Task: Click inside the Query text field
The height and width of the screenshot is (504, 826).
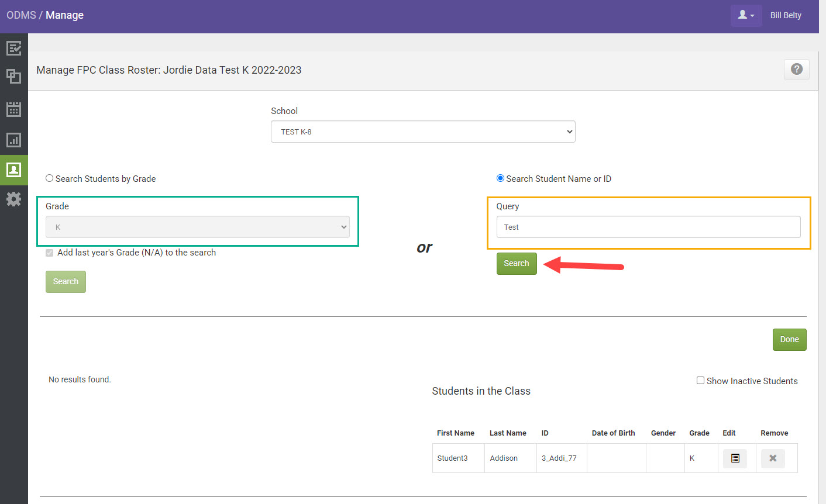Action: tap(648, 227)
